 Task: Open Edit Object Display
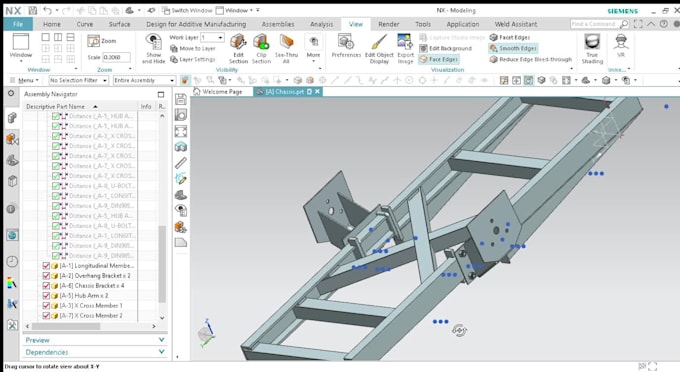coord(379,49)
